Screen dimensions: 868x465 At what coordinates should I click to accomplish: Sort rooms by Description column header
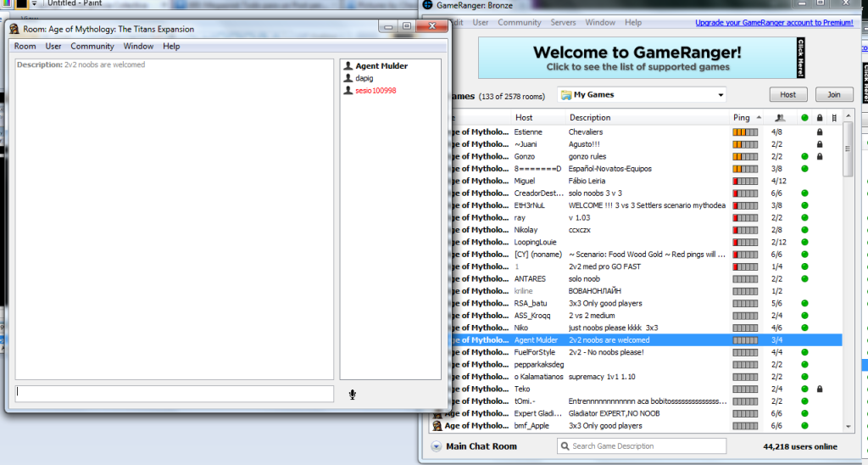click(647, 117)
